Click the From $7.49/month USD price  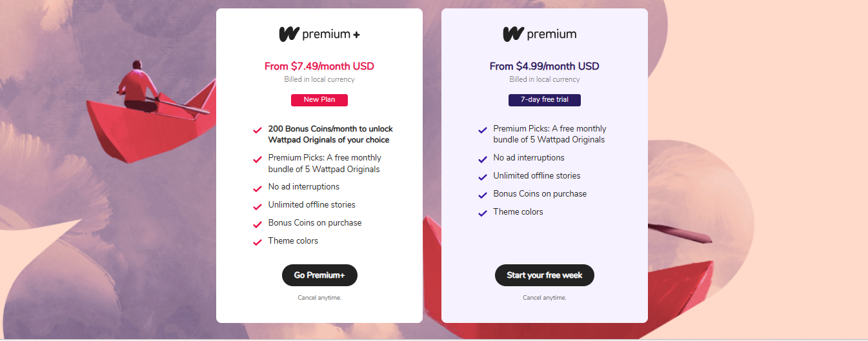point(319,66)
